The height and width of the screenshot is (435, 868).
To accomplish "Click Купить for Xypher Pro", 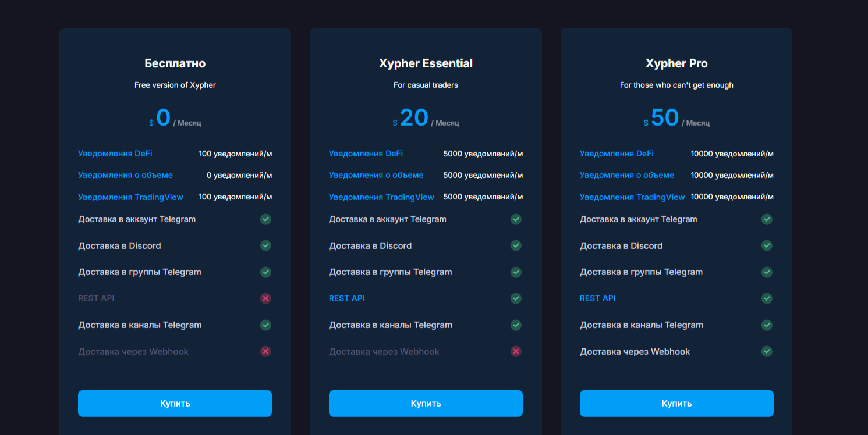I will [x=676, y=403].
